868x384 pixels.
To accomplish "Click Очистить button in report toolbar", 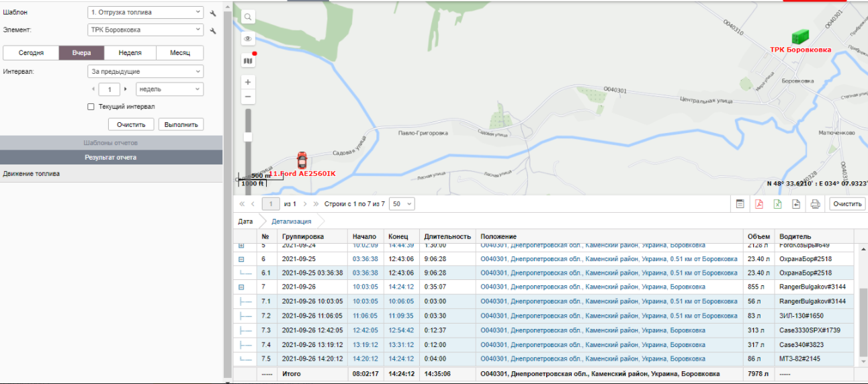I will pos(847,204).
